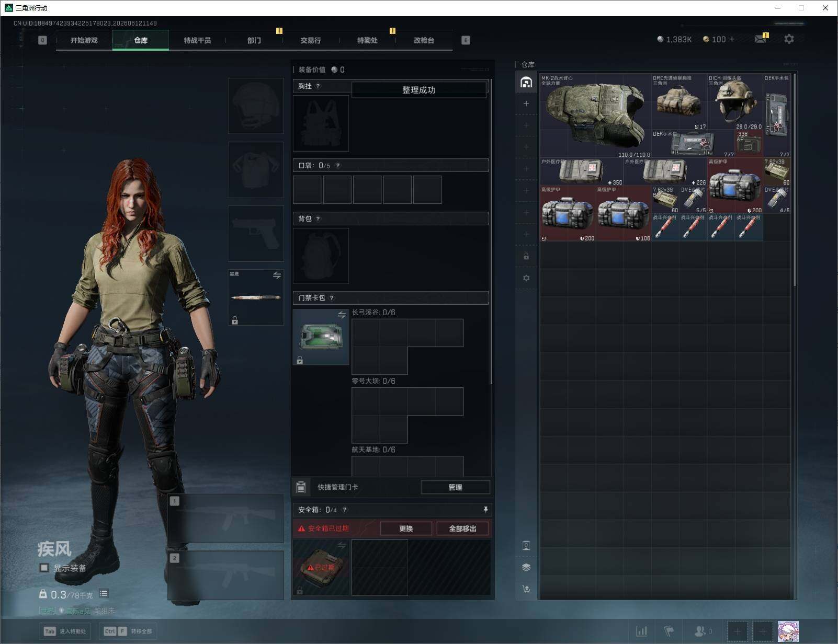Select the 户外医疗 item showing +350
Viewport: 838px width, 644px height.
pyautogui.click(x=581, y=171)
